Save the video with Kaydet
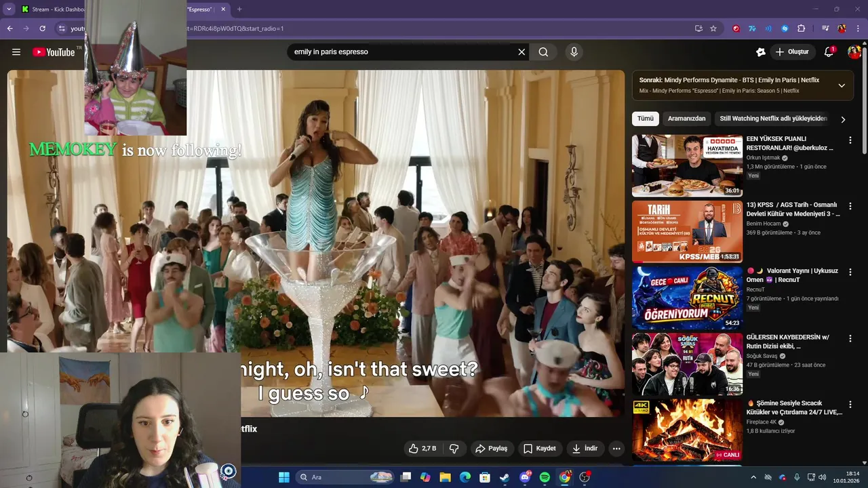Viewport: 868px width, 488px height. pyautogui.click(x=539, y=449)
